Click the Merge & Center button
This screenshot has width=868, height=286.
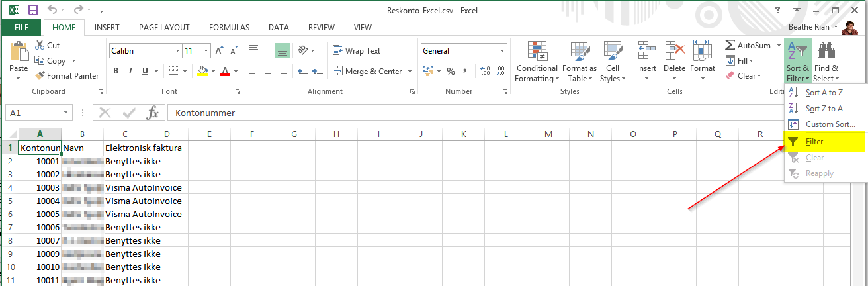pos(368,71)
